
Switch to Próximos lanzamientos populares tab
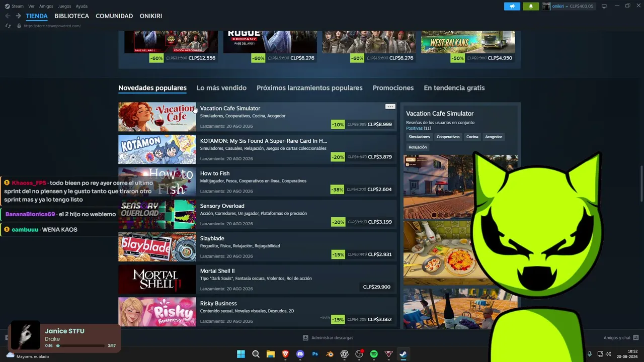309,88
